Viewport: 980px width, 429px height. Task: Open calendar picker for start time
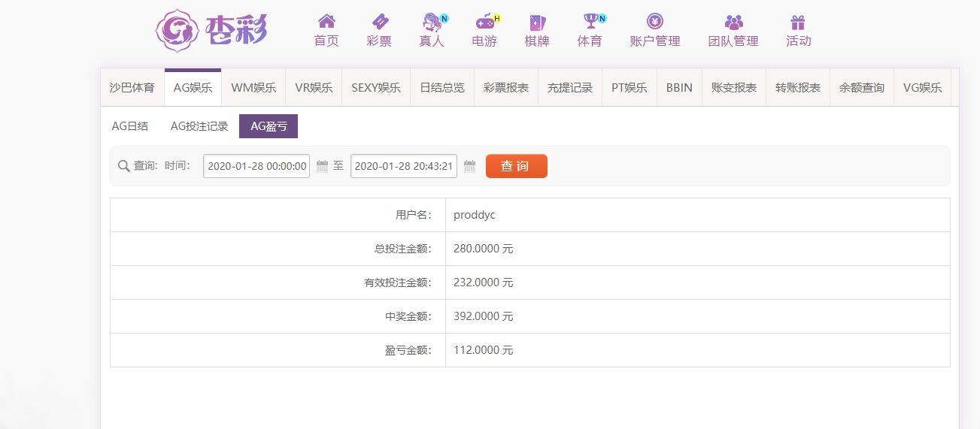pyautogui.click(x=322, y=166)
